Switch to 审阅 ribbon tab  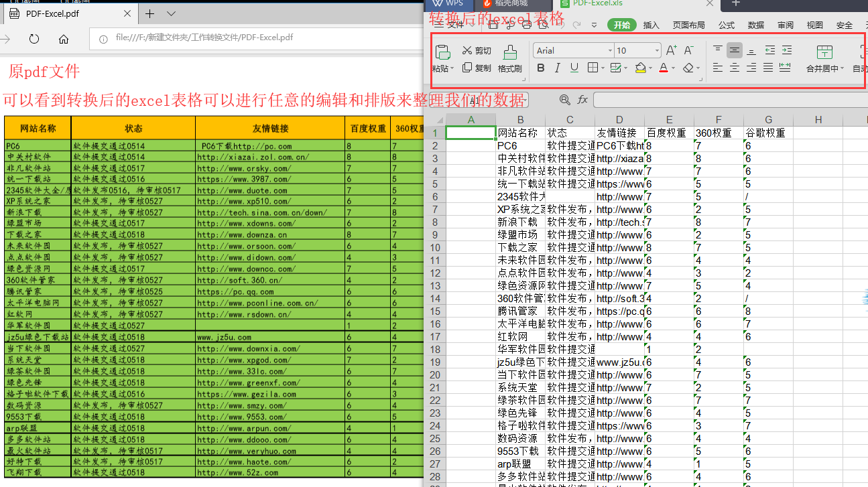[x=786, y=25]
